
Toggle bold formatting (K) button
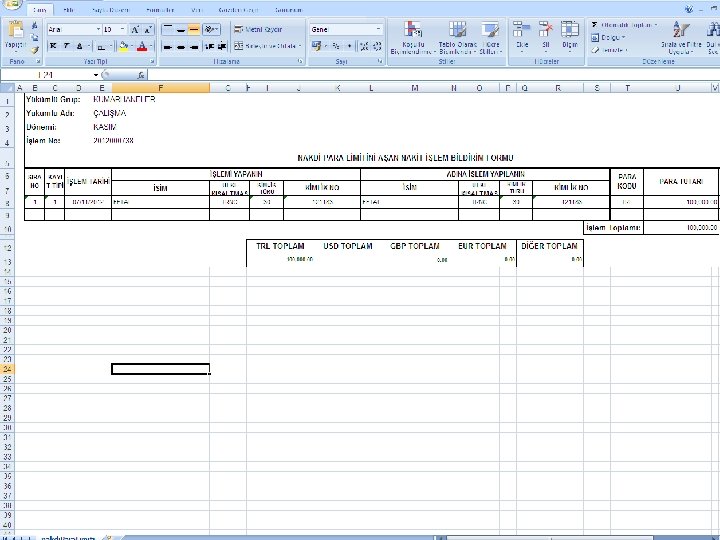point(53,45)
